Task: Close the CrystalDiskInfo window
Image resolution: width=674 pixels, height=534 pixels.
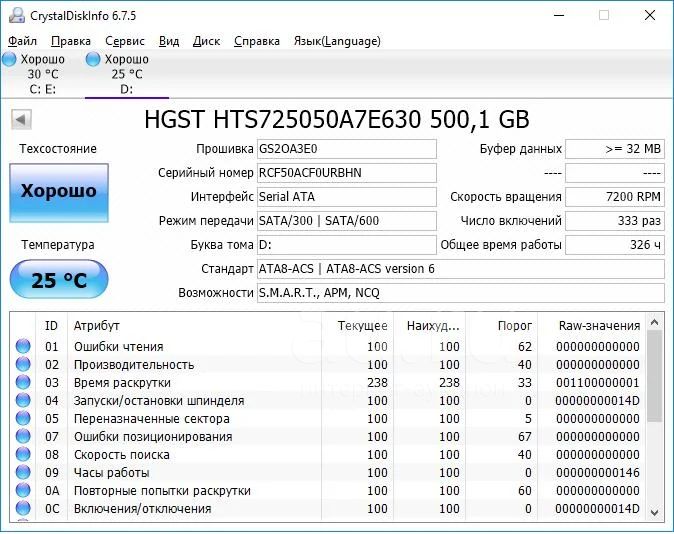Action: 650,15
